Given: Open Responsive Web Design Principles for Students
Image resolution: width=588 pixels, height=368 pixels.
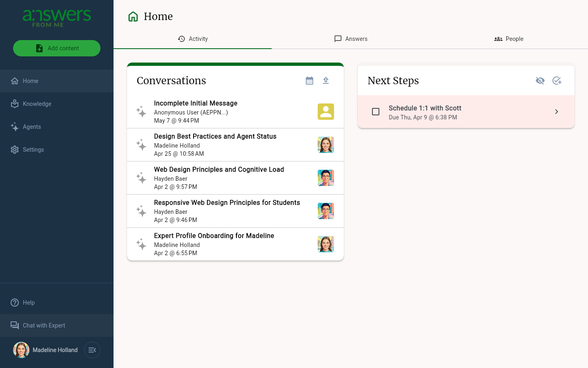Looking at the screenshot, I should pos(235,211).
